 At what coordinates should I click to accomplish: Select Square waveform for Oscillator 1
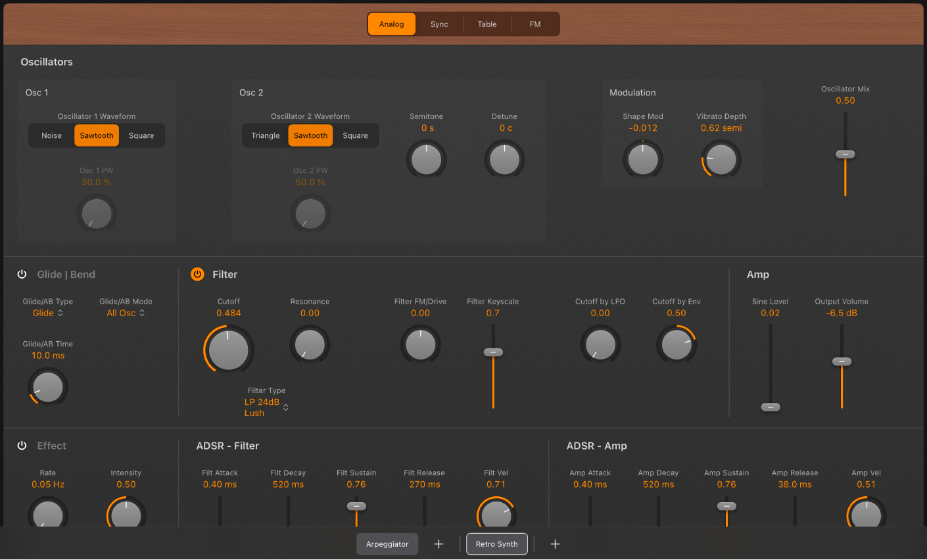pos(142,135)
